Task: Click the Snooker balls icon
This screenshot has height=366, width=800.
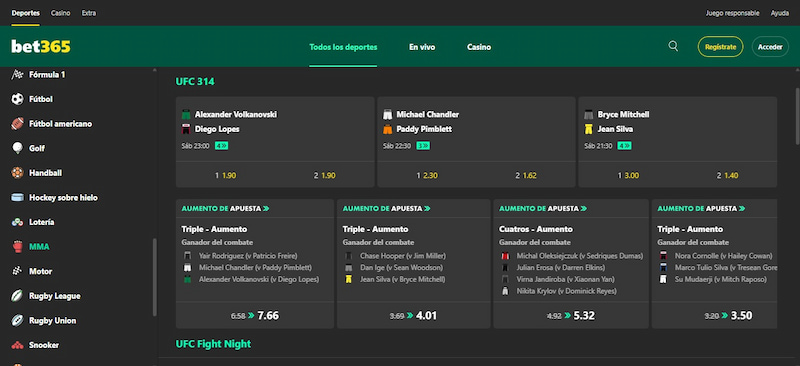Action: coord(17,345)
